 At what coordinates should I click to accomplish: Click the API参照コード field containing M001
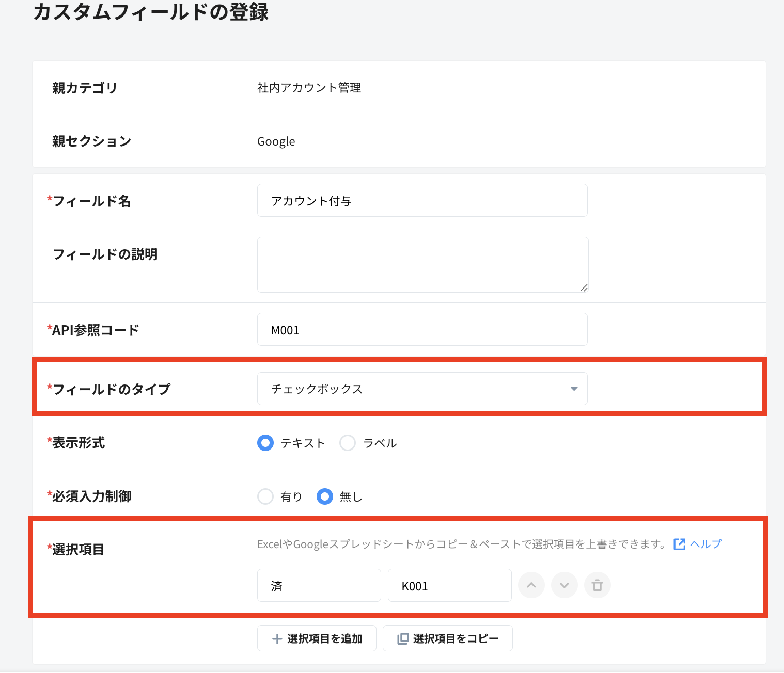coord(422,329)
